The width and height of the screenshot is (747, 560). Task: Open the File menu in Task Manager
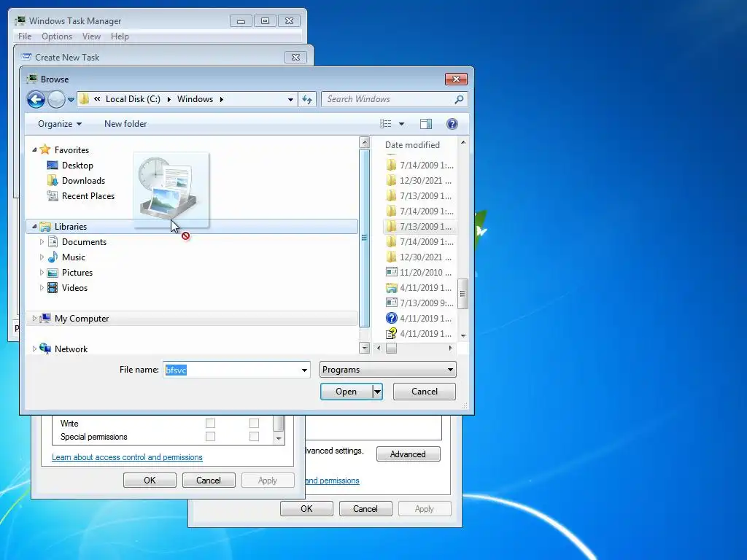tap(25, 36)
